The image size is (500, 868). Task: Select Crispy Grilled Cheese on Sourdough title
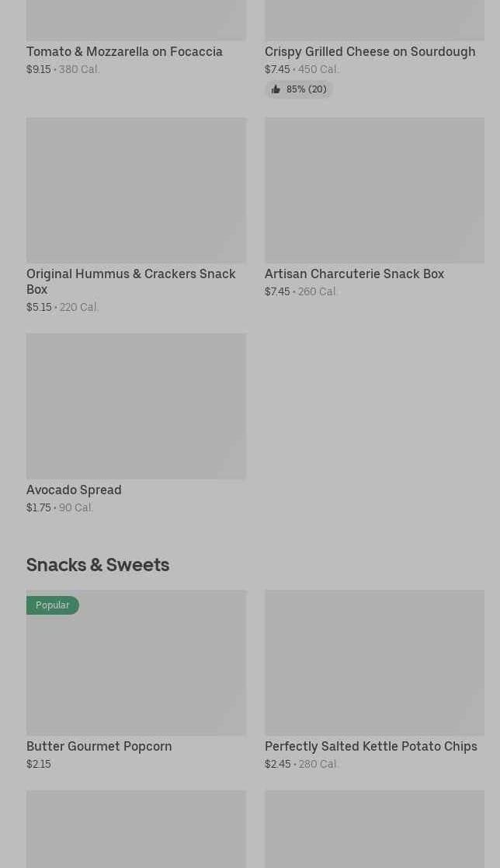(370, 52)
